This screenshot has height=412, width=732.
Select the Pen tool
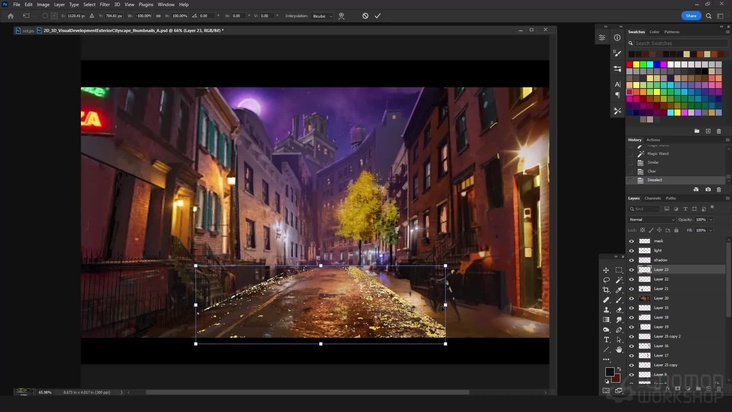click(619, 329)
